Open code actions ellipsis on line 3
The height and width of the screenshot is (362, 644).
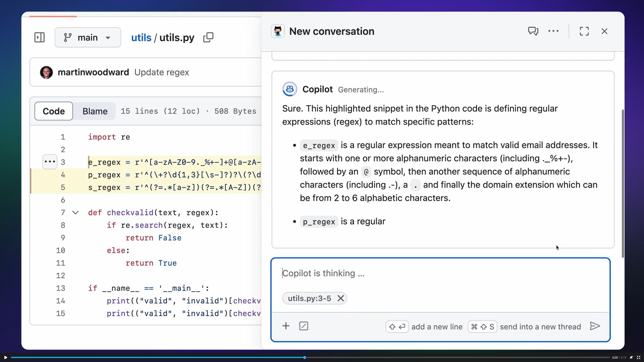[x=49, y=162]
